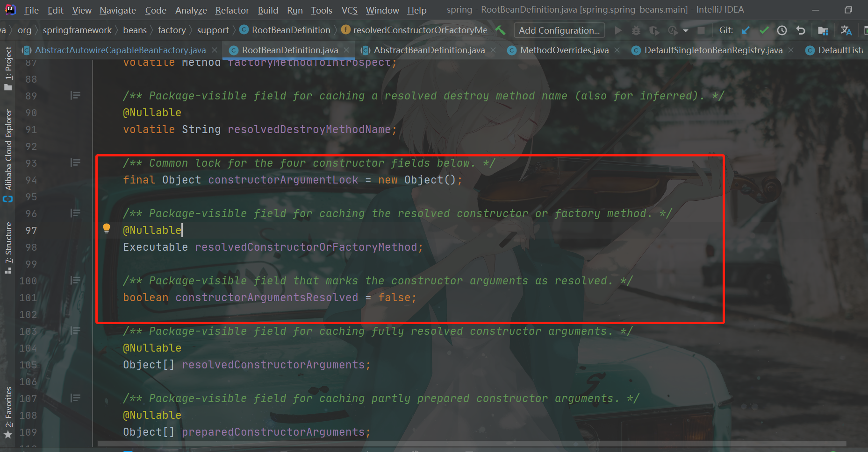Open the Edit menu
The width and height of the screenshot is (868, 452).
click(56, 10)
